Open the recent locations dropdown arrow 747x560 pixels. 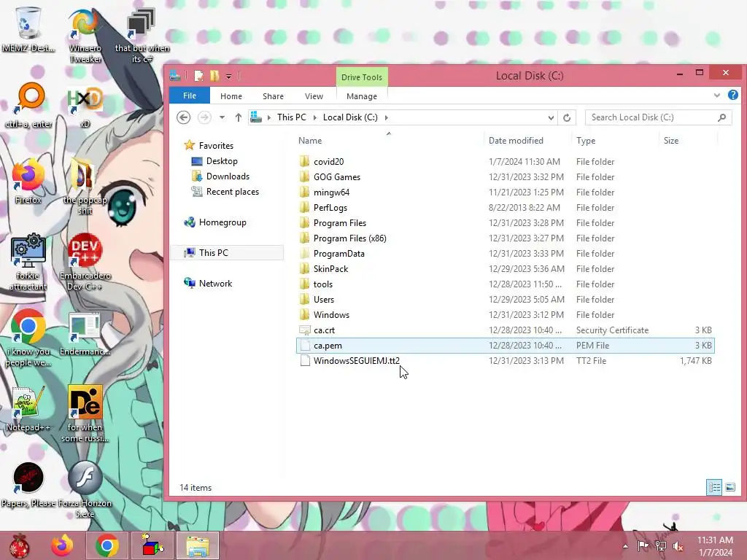222,117
